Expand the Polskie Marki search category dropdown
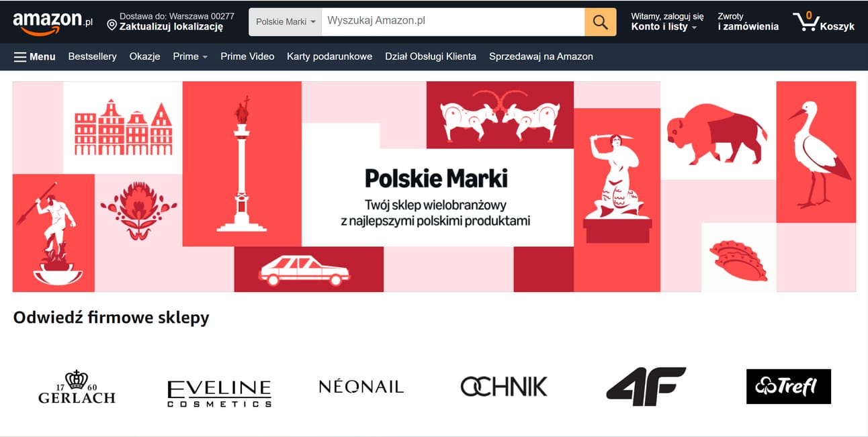 (x=286, y=22)
